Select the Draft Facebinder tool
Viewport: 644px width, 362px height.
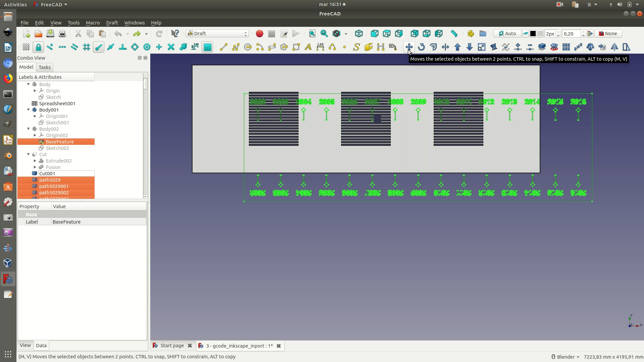point(369,47)
